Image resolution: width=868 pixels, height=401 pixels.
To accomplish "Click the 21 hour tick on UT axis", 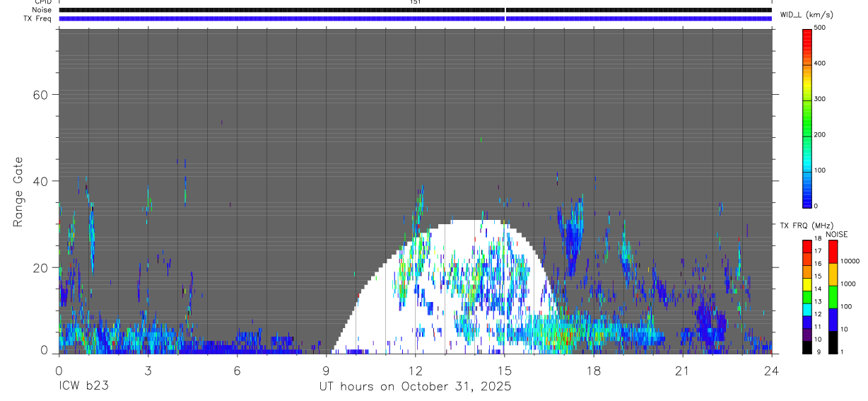I will 682,370.
